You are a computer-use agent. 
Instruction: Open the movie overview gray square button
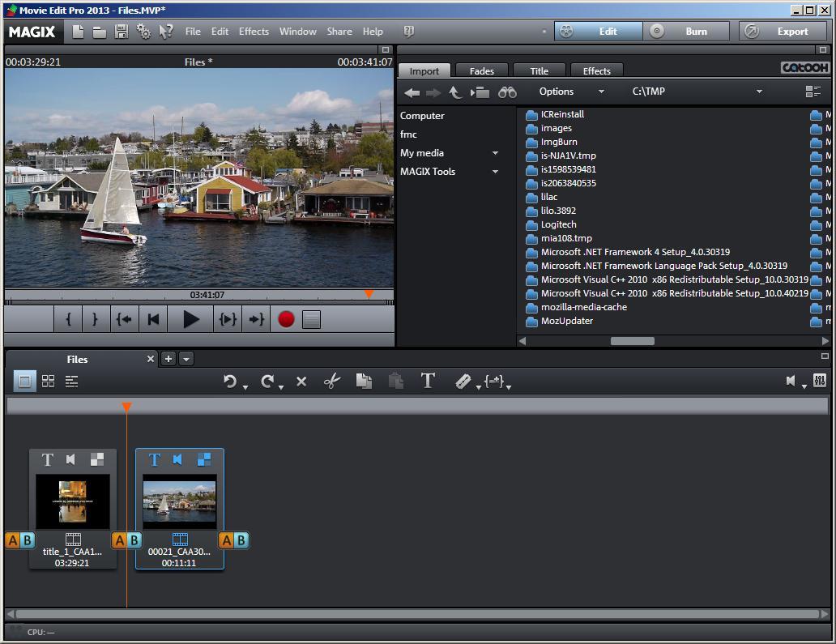(x=311, y=319)
